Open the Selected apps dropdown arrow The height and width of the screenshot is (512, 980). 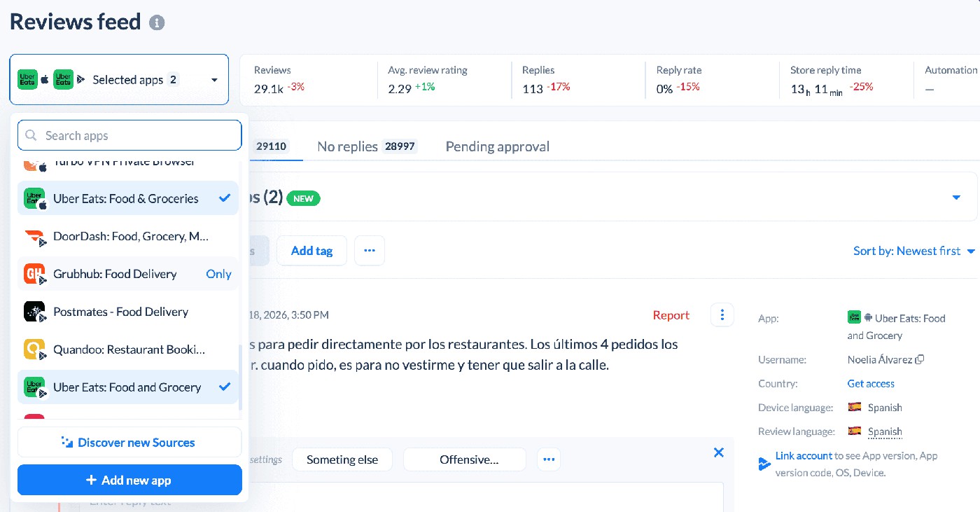pyautogui.click(x=214, y=80)
